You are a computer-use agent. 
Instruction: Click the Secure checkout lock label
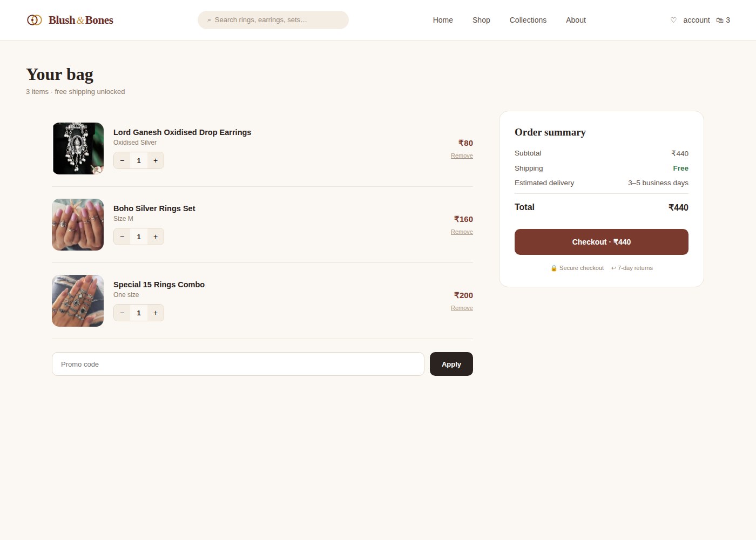pyautogui.click(x=577, y=268)
